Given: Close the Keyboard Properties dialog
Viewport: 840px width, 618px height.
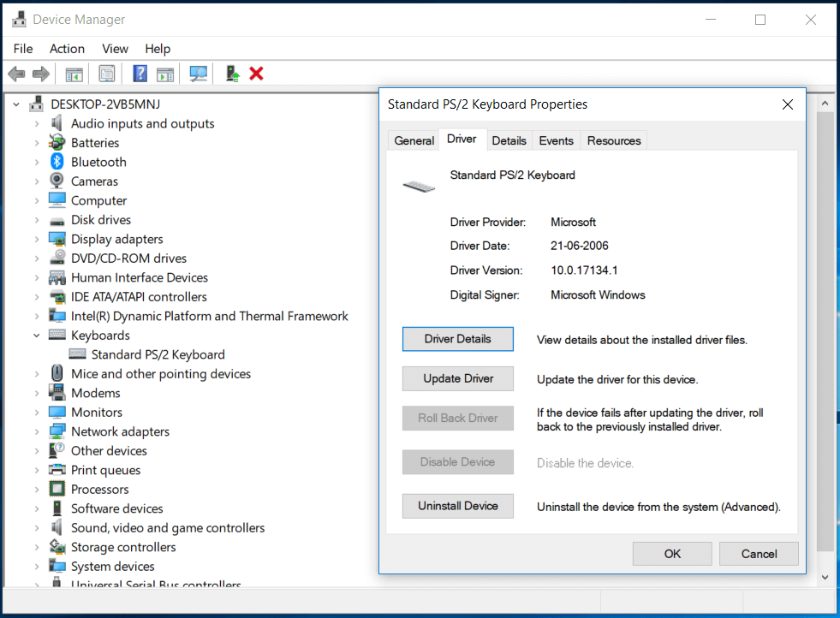Looking at the screenshot, I should (788, 104).
